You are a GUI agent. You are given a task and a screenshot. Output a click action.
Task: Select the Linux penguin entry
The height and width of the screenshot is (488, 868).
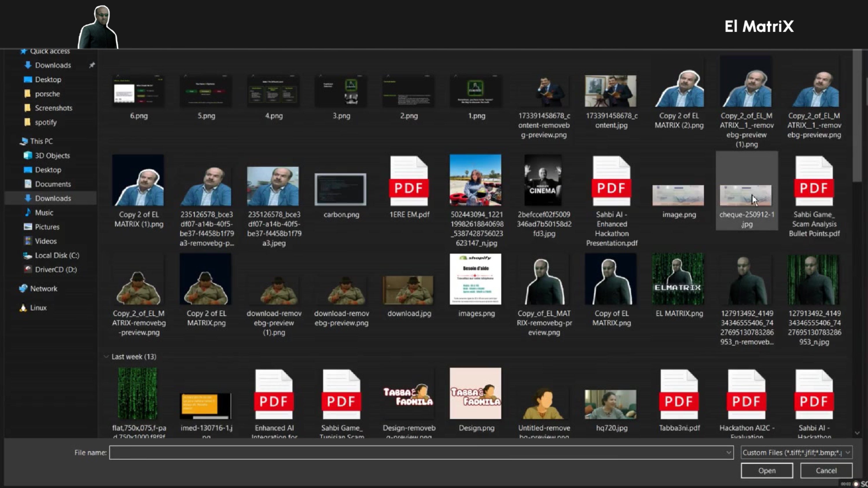(x=38, y=308)
